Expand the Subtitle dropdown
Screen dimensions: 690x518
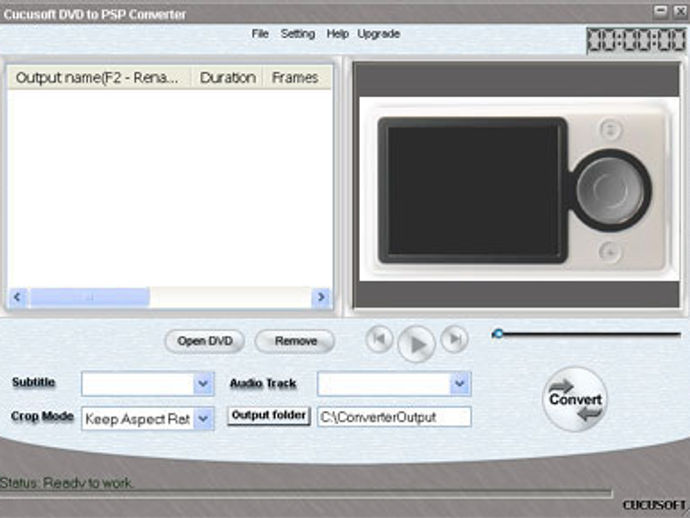click(203, 384)
